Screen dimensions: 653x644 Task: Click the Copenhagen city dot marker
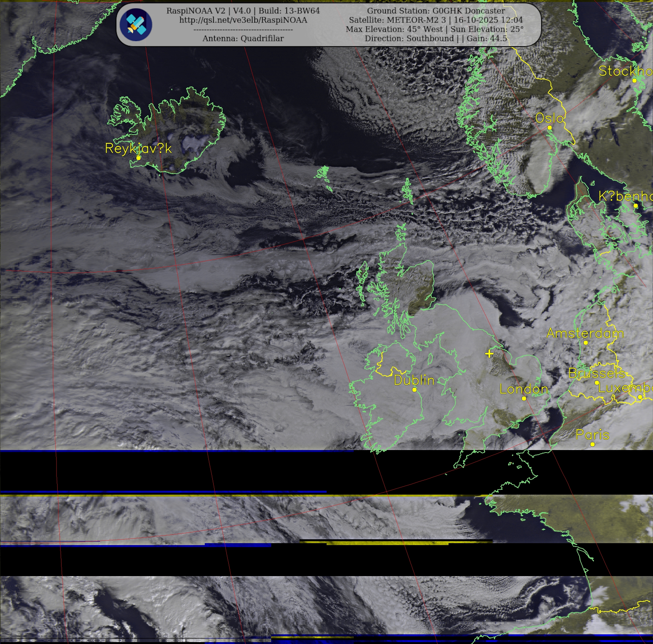(x=635, y=206)
